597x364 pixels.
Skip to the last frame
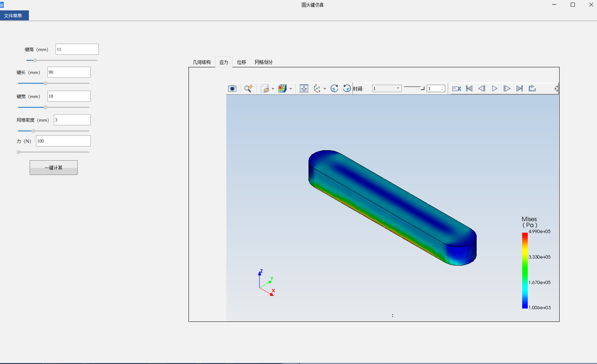520,88
